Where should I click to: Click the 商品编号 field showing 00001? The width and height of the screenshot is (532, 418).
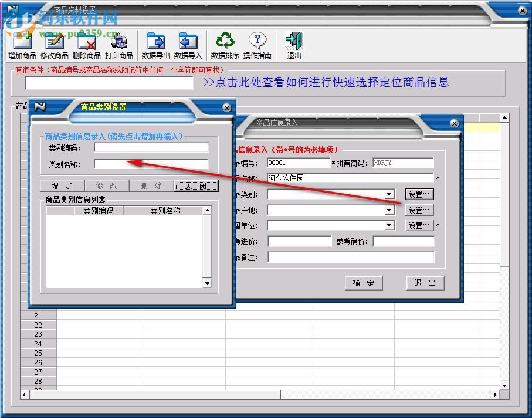pyautogui.click(x=299, y=163)
